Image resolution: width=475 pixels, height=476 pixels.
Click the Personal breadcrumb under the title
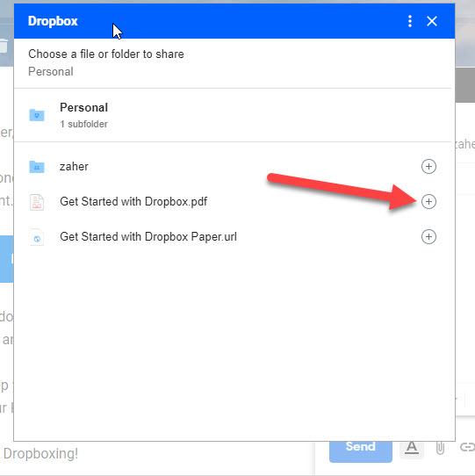tap(51, 72)
